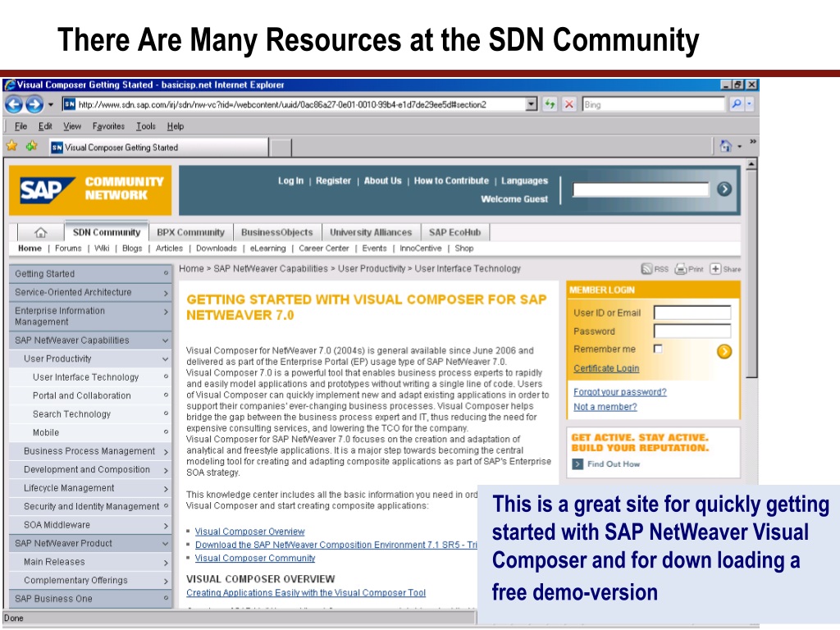Open the Help menu

(176, 126)
